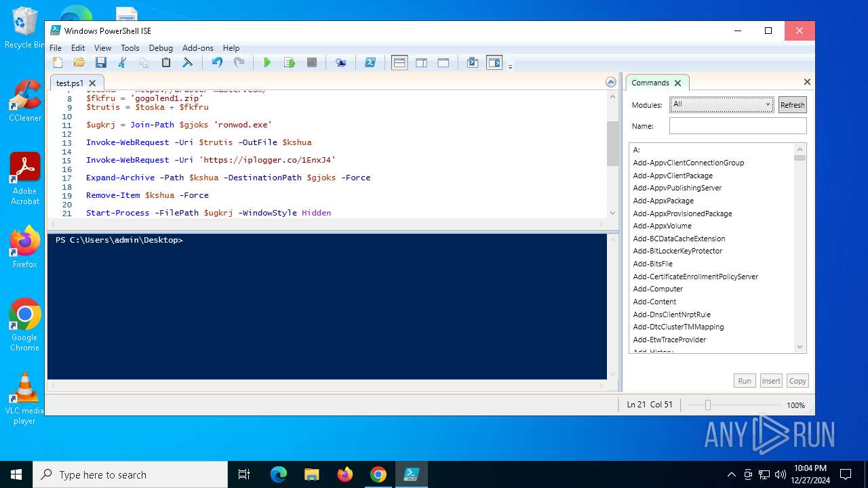Open the CCleaner desktop shortcut

tap(25, 100)
